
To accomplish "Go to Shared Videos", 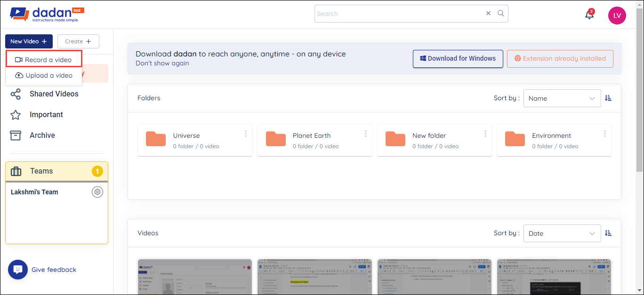I will (x=45, y=94).
